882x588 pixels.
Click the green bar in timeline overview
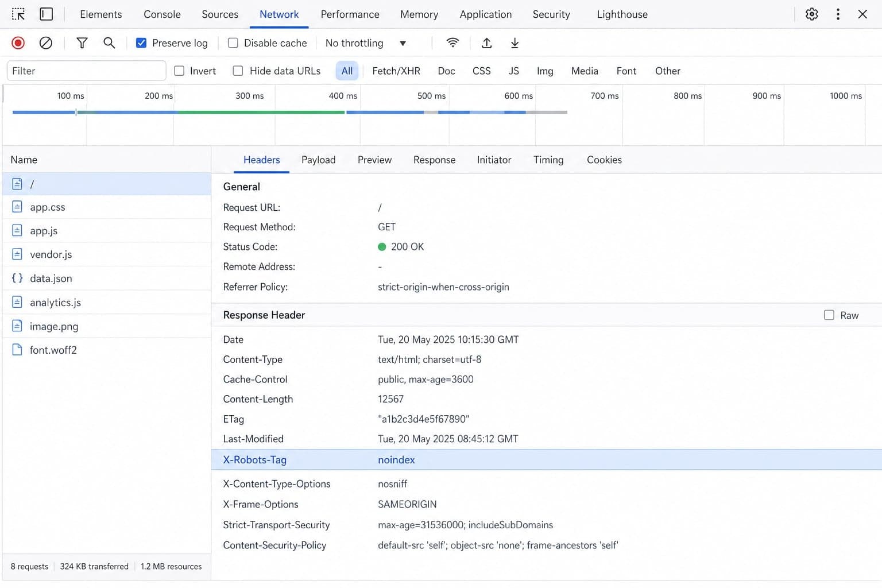click(x=261, y=112)
